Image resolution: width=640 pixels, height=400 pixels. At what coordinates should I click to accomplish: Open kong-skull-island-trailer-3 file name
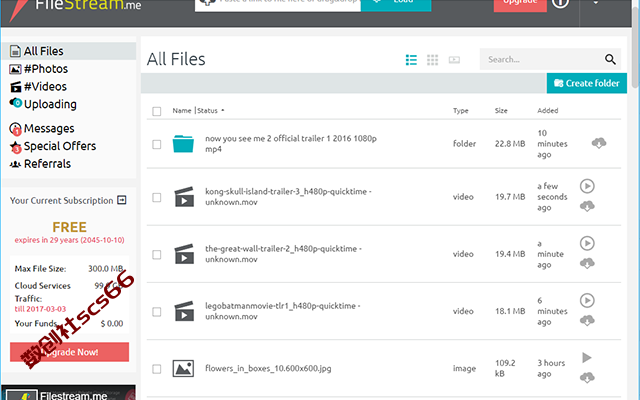pyautogui.click(x=288, y=197)
